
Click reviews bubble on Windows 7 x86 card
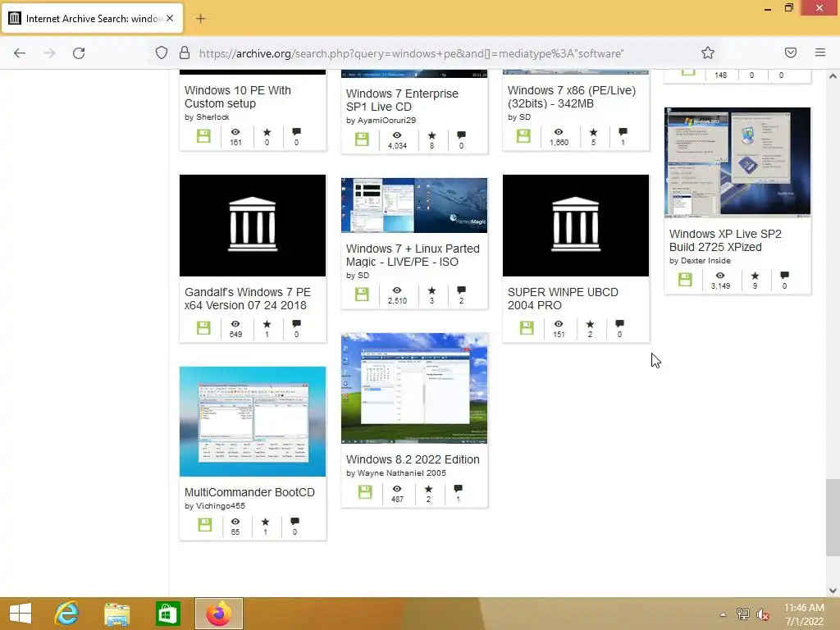623,132
